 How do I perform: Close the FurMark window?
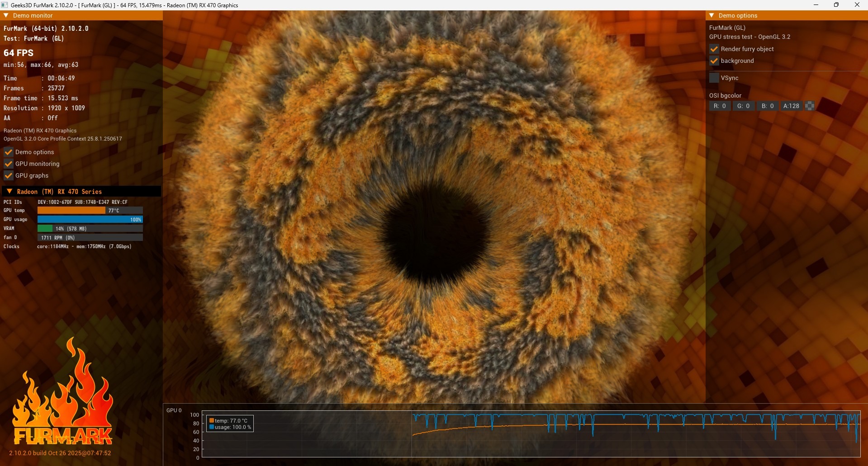coord(857,5)
